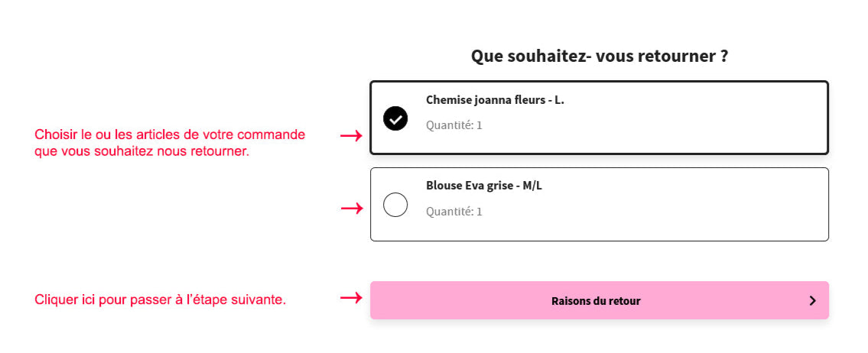Image resolution: width=868 pixels, height=353 pixels.
Task: Click the right chevron on Raisons du retour
Action: click(812, 301)
